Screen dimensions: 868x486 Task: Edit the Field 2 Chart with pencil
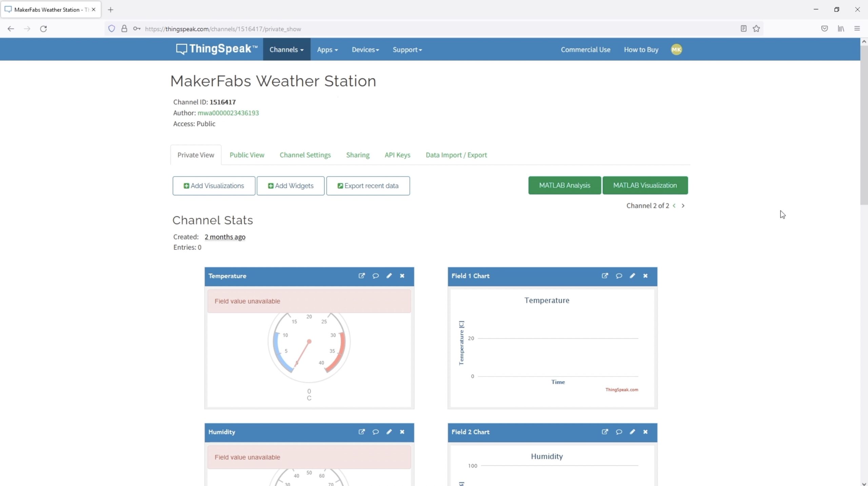point(632,432)
